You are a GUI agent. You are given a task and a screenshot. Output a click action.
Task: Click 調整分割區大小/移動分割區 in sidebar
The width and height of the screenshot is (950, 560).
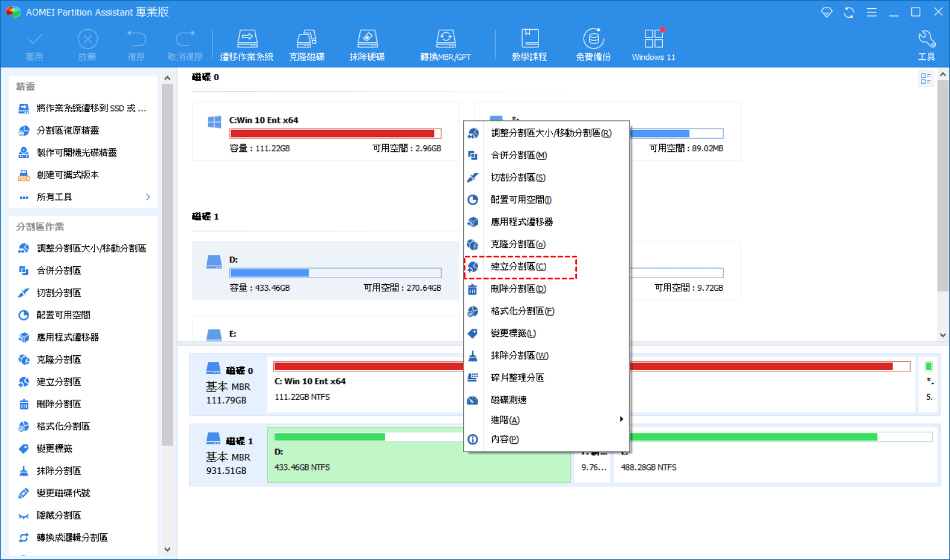pos(82,249)
